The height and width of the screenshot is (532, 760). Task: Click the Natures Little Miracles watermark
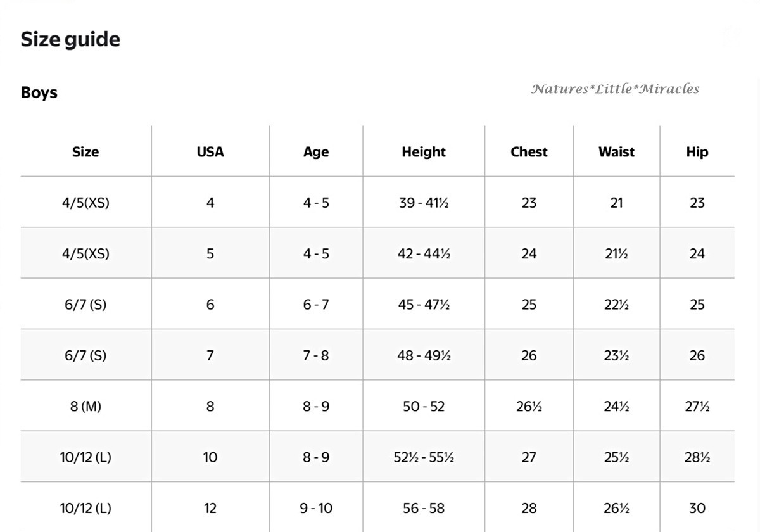615,89
